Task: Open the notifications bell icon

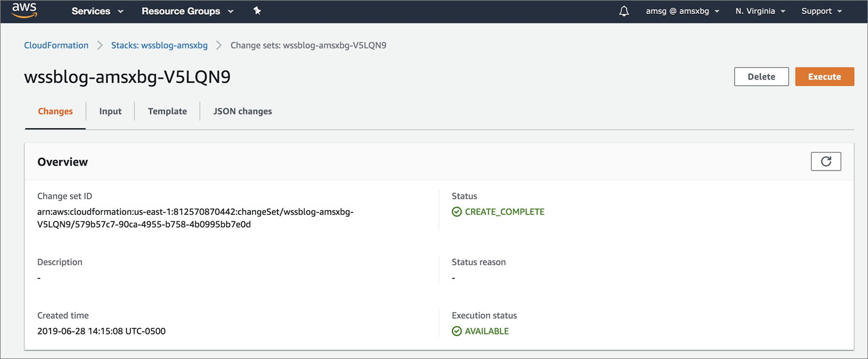Action: (624, 11)
